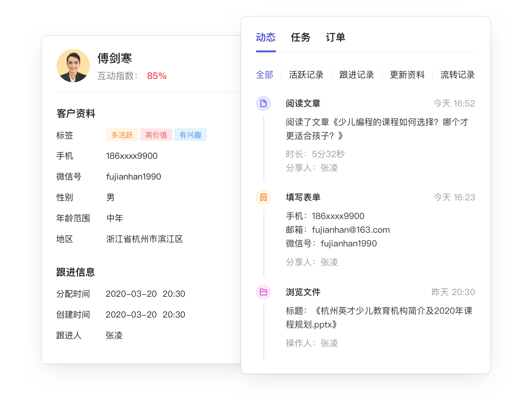Switch to the 任务 tab
The image size is (532, 399).
pyautogui.click(x=300, y=37)
